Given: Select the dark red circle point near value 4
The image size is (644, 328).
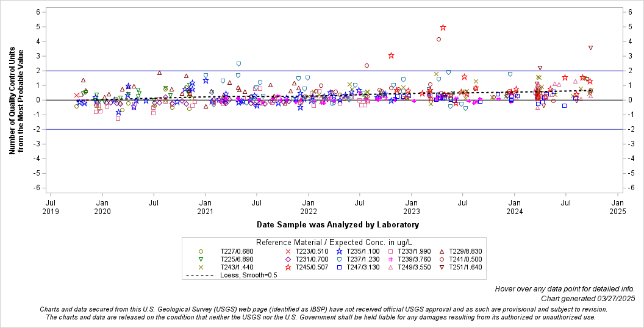Looking at the screenshot, I should click(438, 40).
